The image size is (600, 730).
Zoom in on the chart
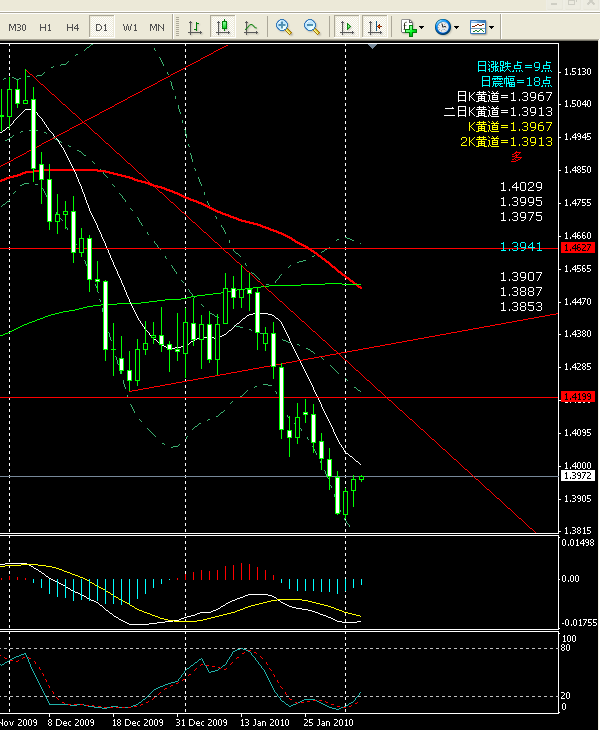283,27
